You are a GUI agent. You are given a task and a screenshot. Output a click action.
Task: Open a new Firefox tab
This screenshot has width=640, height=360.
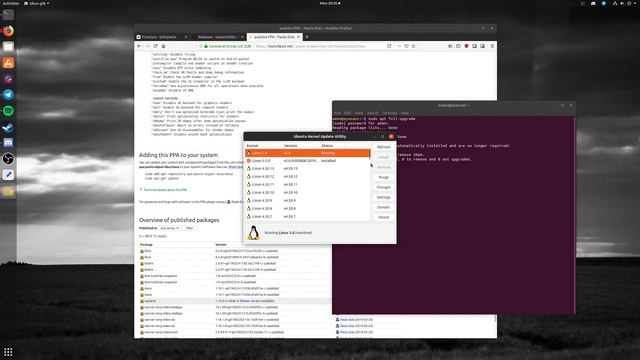click(307, 37)
